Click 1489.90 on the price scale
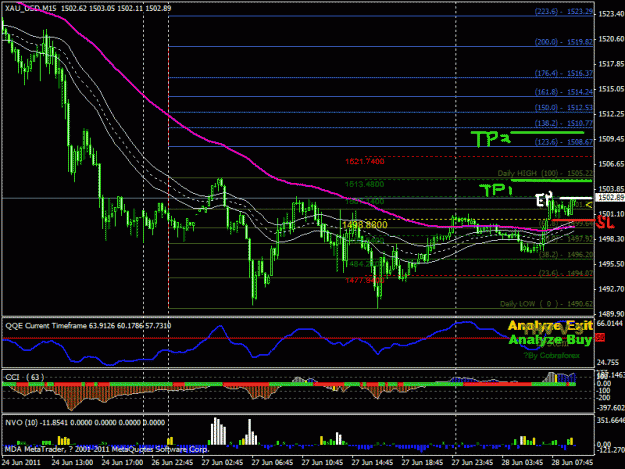This screenshot has width=625, height=469. tap(611, 314)
